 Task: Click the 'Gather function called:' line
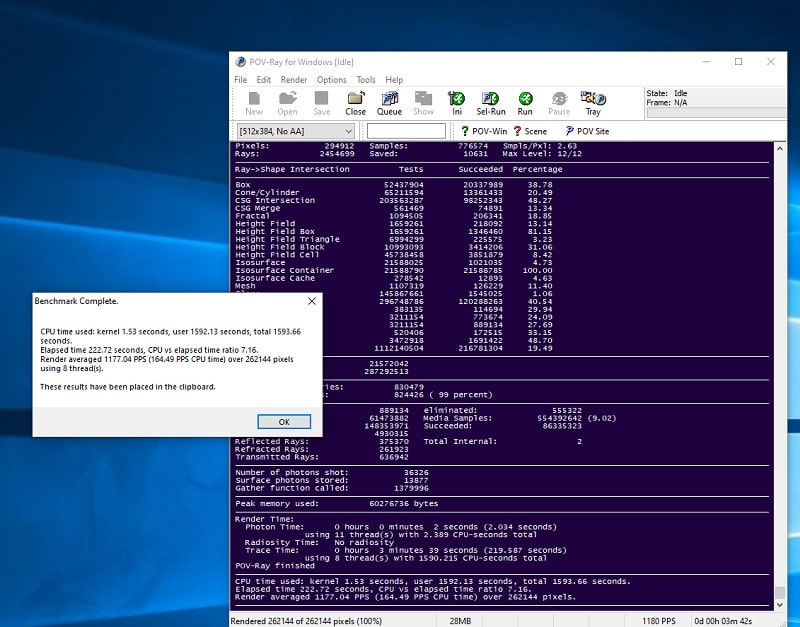pos(332,488)
